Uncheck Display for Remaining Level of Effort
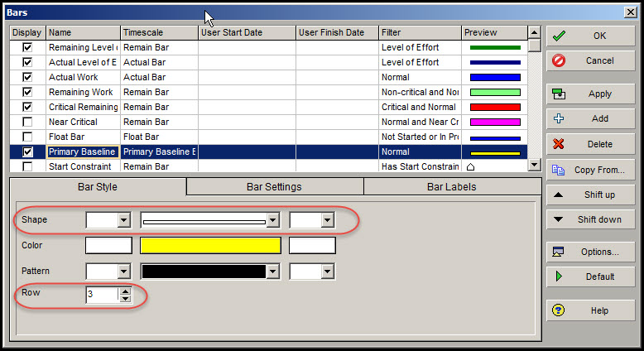The width and height of the screenshot is (644, 351). click(27, 47)
